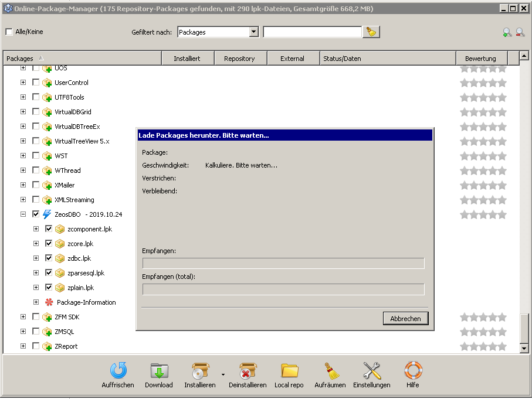Open Einstellungen tools icon
The image size is (532, 399).
(372, 371)
